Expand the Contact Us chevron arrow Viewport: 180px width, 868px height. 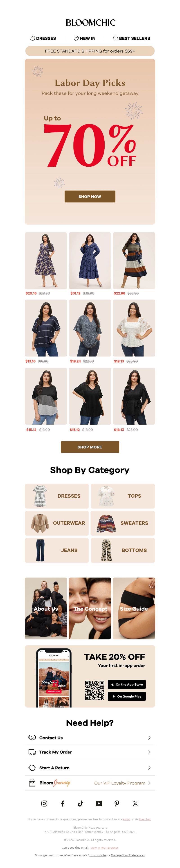(149, 738)
